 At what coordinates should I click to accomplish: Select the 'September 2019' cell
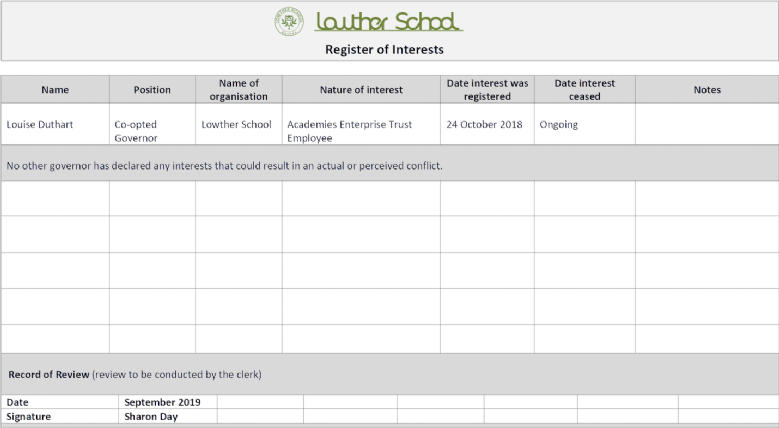[x=168, y=402]
